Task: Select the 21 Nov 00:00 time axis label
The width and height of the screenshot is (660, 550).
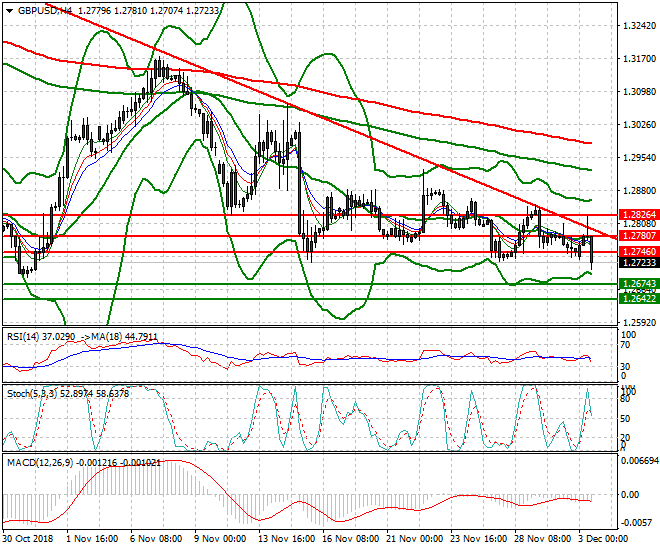Action: (415, 539)
